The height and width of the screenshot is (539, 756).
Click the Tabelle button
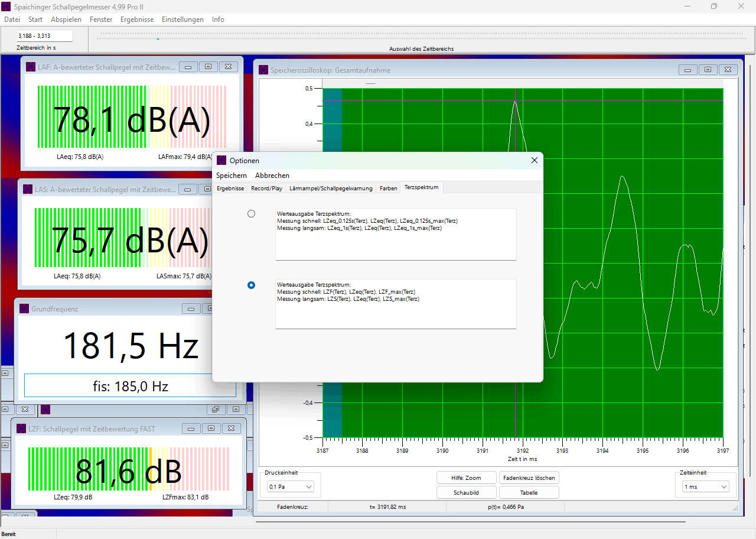[529, 492]
